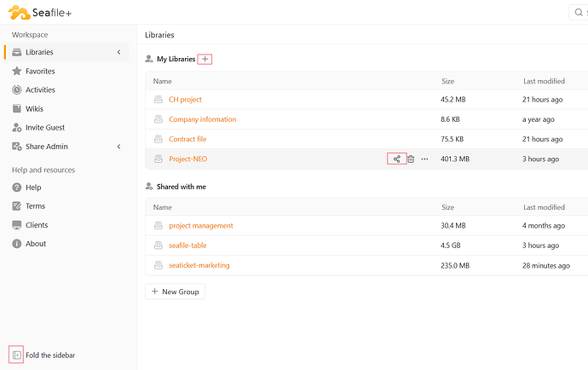The width and height of the screenshot is (588, 370).
Task: Open more options for Project-NEO
Action: (424, 159)
